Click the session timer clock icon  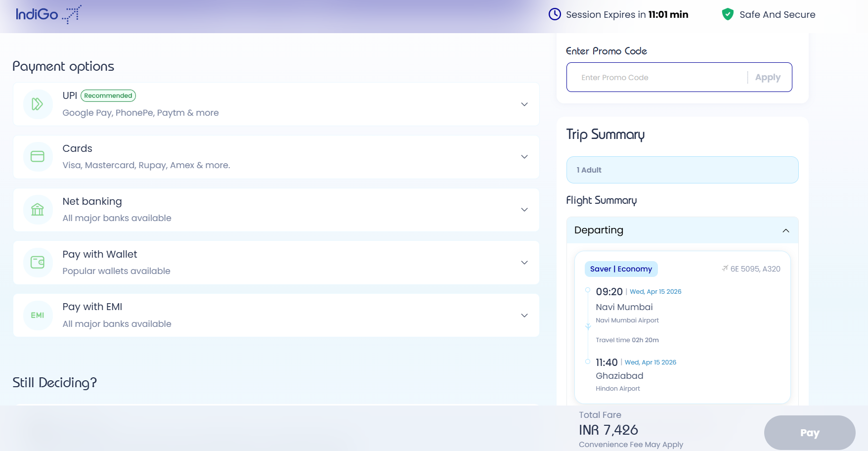pos(555,14)
